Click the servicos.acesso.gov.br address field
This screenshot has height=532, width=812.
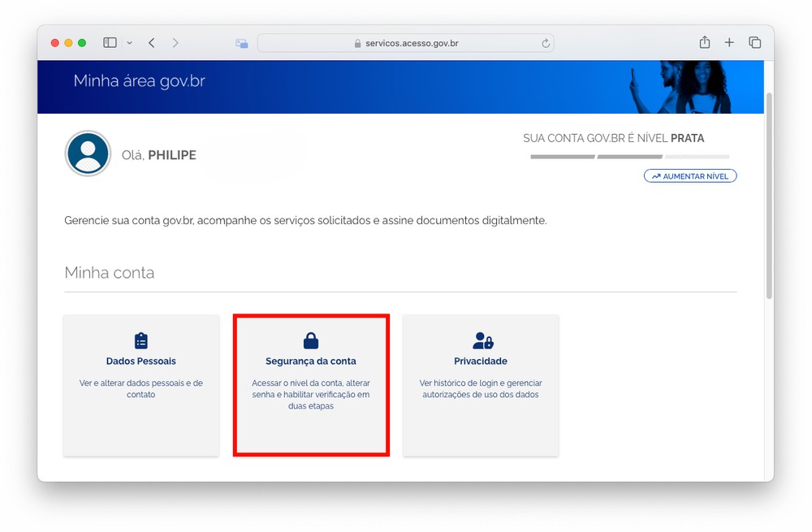click(x=406, y=43)
